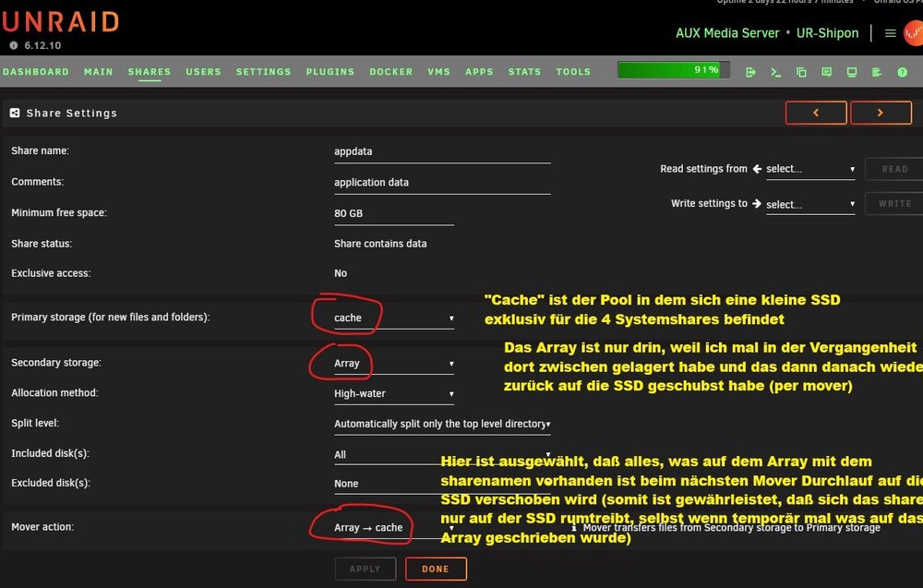Click the 'UR-Shipon' server name text
This screenshot has width=923, height=588.
827,33
